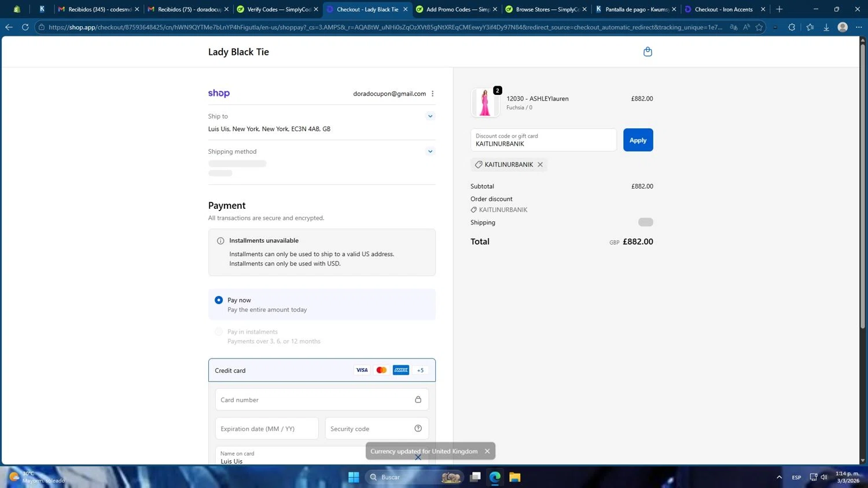Add page to favorites star icon

(x=759, y=27)
